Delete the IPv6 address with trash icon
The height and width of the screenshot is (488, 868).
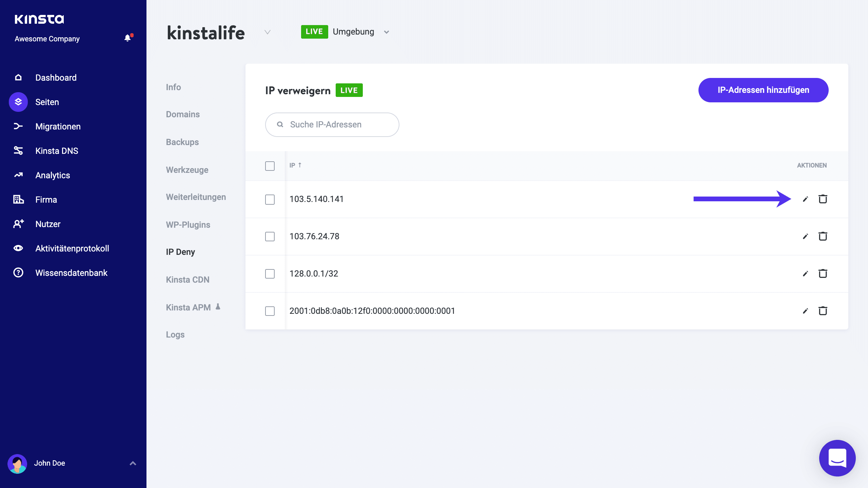pyautogui.click(x=823, y=311)
